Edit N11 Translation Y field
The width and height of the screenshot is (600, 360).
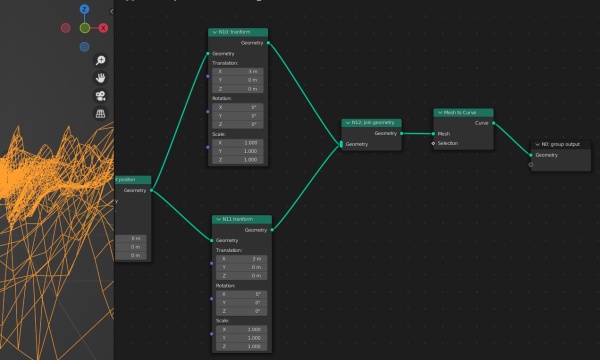241,267
